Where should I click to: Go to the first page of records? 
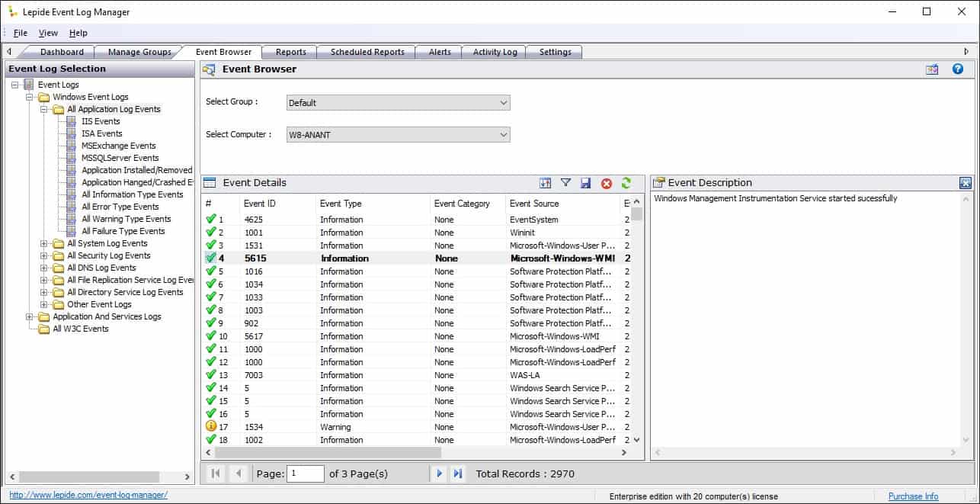tap(216, 474)
